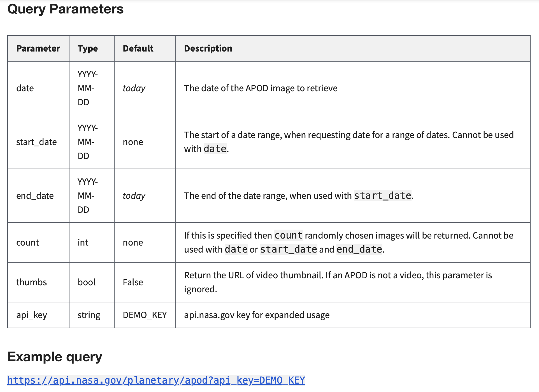
Task: Click the bool type cell
Action: click(92, 282)
